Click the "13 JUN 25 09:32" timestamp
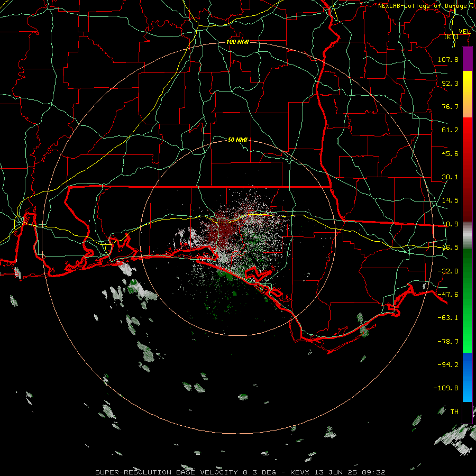The image size is (476, 476). point(350,472)
